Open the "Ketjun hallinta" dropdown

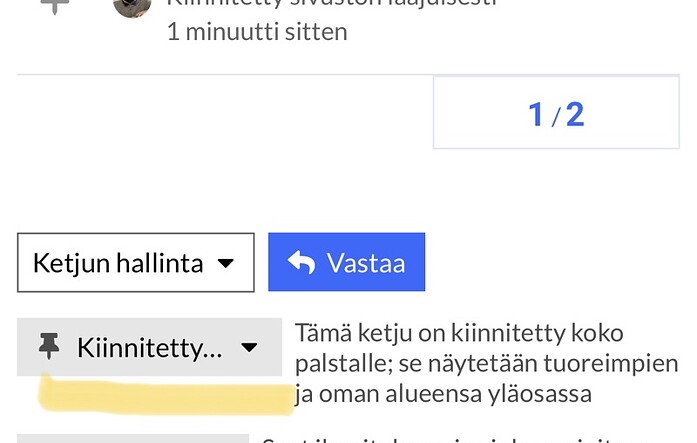click(x=135, y=262)
